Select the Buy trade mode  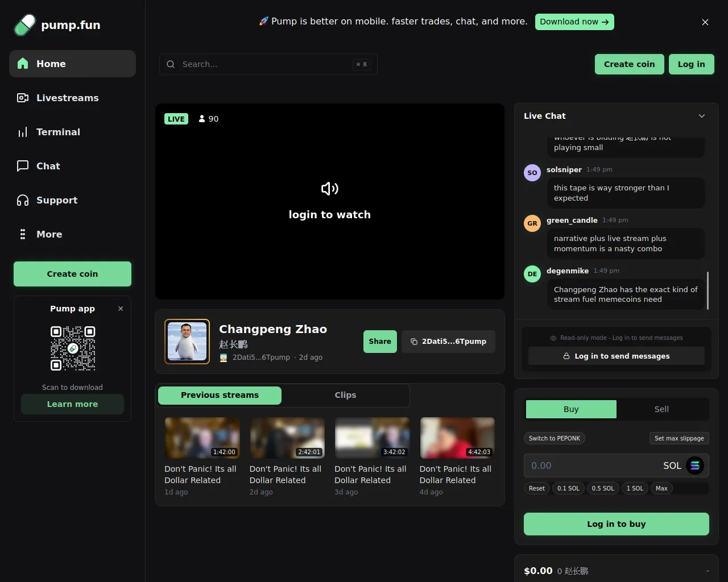click(570, 409)
